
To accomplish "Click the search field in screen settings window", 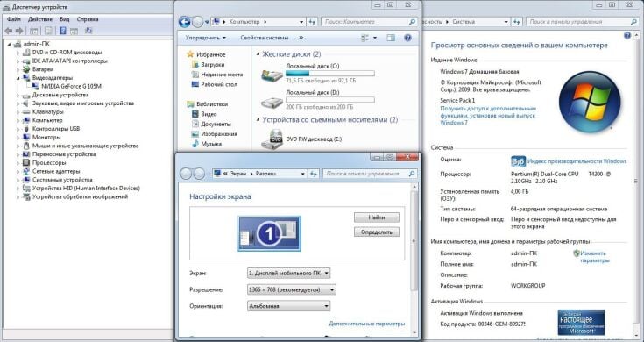I will point(371,174).
